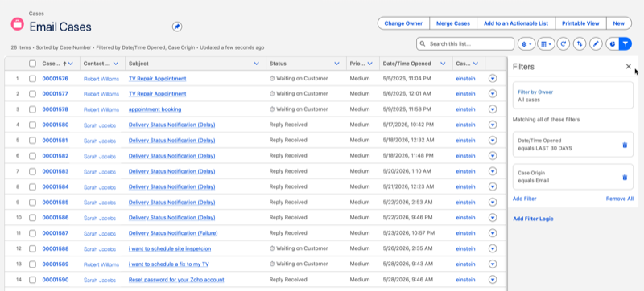Open Subject column dropdown
The image size is (644, 291).
(x=257, y=64)
